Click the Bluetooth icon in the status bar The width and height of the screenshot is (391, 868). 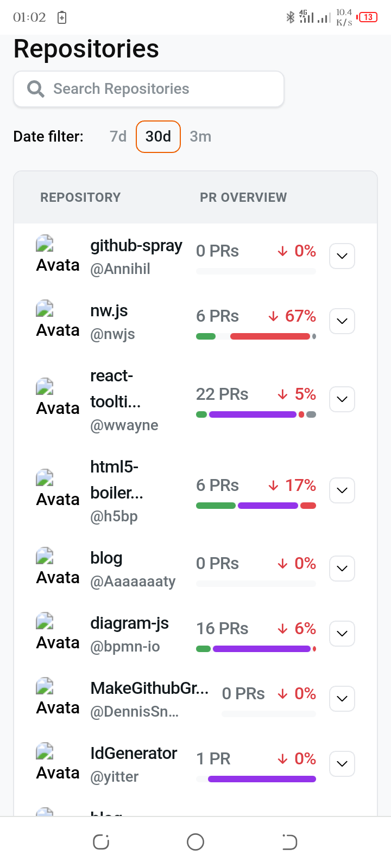(x=291, y=17)
